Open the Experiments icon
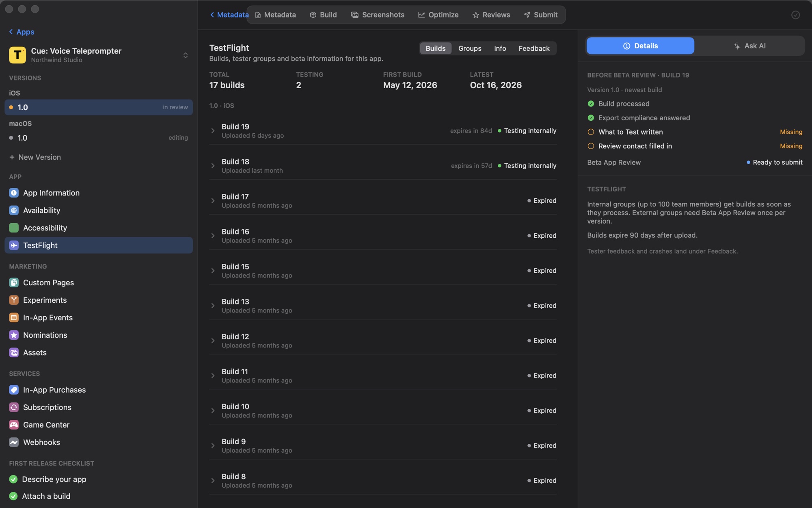812x508 pixels. [14, 300]
